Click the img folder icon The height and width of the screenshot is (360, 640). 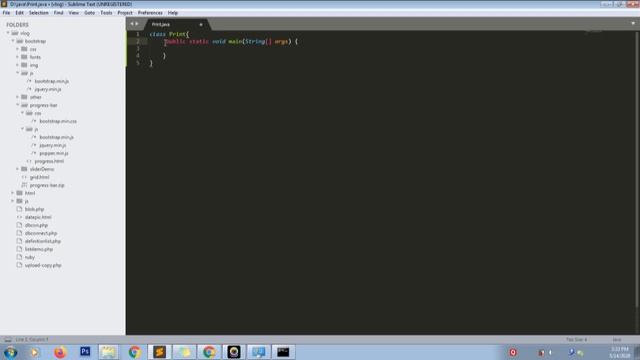pos(24,65)
